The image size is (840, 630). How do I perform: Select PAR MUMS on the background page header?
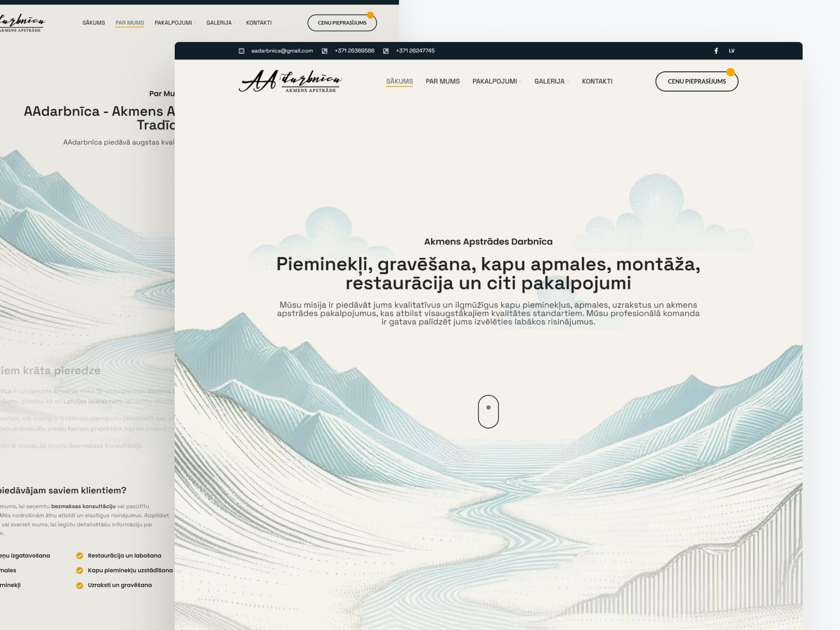pos(129,23)
